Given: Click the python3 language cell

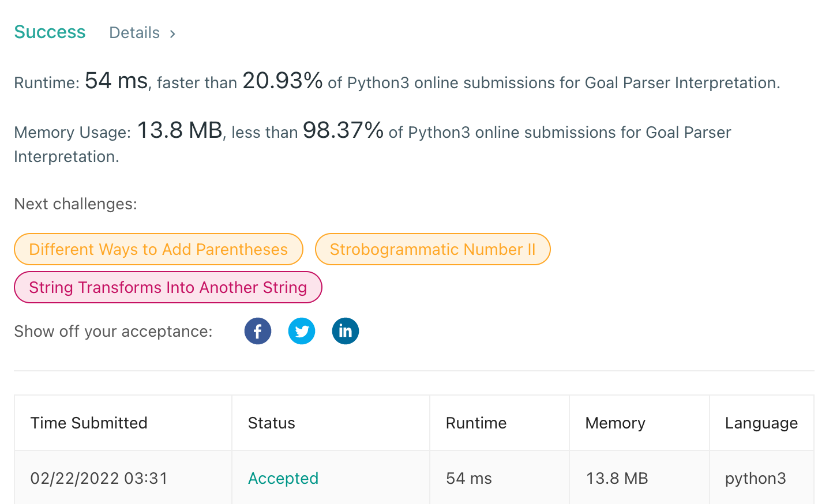Looking at the screenshot, I should point(755,478).
